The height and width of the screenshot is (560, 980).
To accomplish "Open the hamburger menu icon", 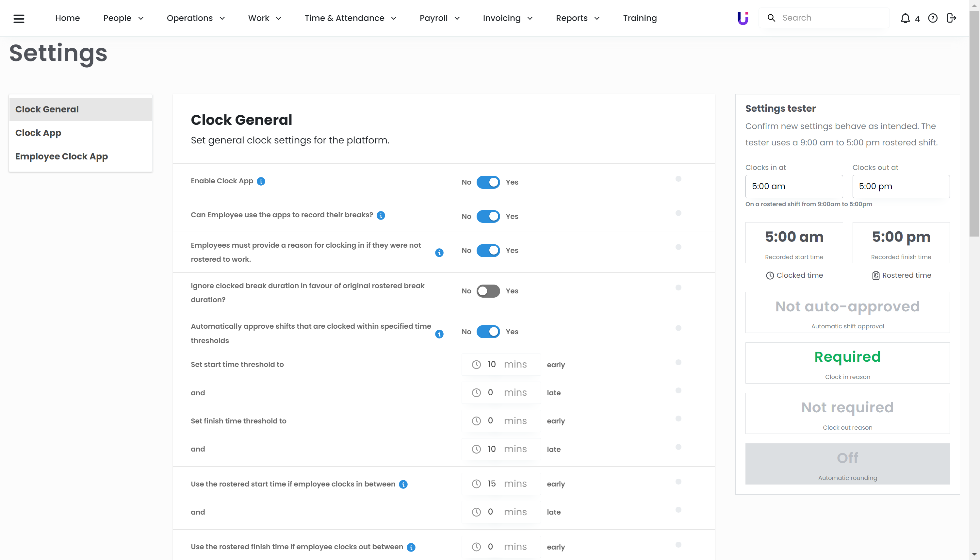I will (x=19, y=18).
